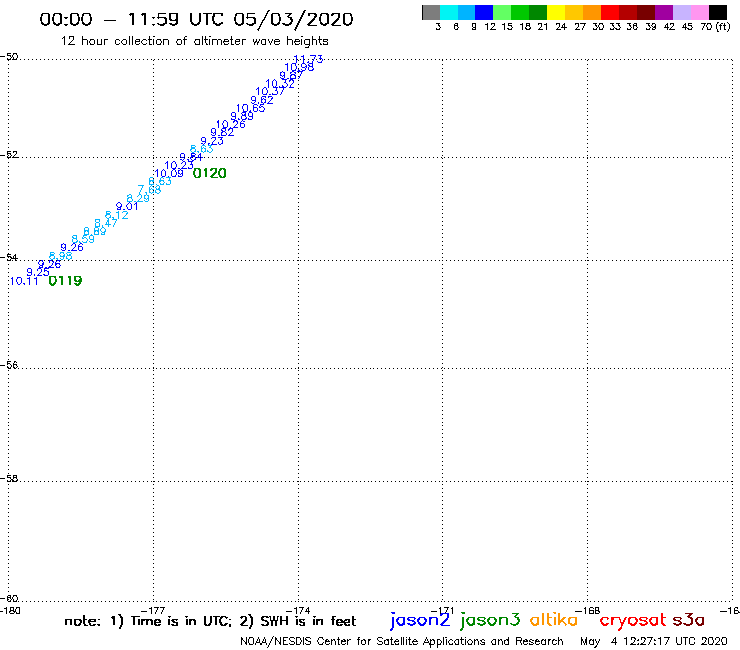Pick the orange swatch in the color scale
Screen dimensions: 740x650
pos(592,13)
